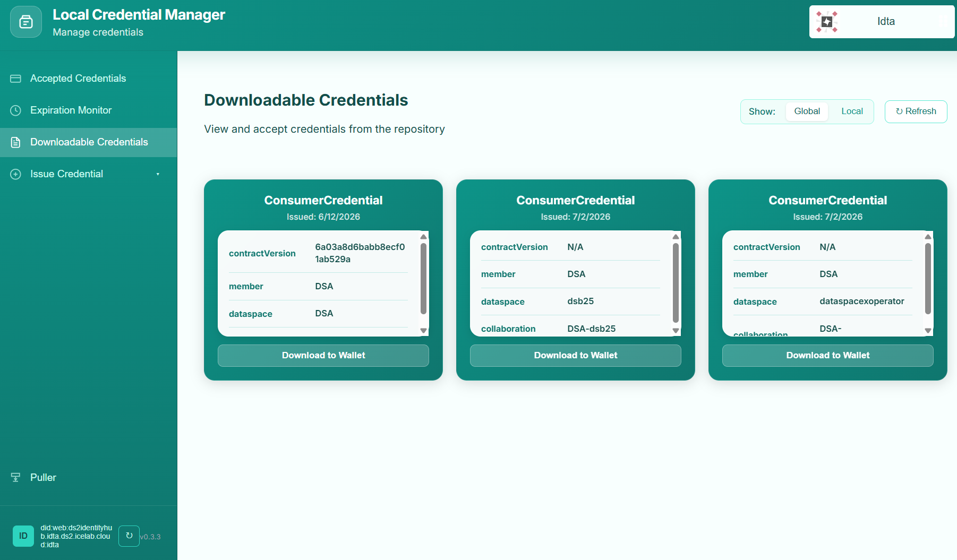This screenshot has height=560, width=957.
Task: Click the 'Show:' filter label
Action: 762,111
